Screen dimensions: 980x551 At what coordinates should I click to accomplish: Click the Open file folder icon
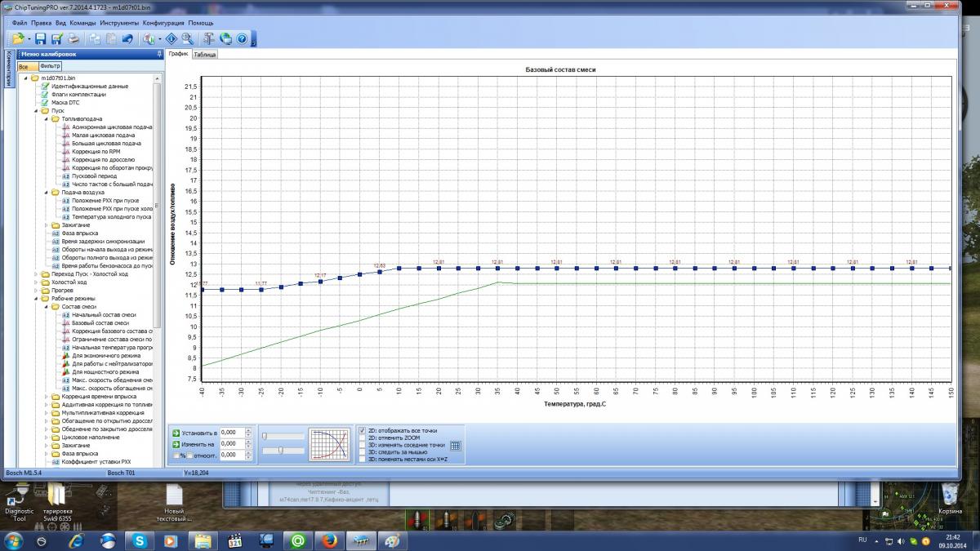click(17, 38)
